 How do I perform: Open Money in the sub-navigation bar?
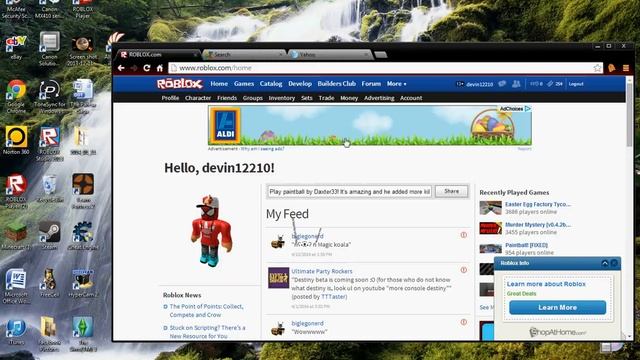coord(349,98)
